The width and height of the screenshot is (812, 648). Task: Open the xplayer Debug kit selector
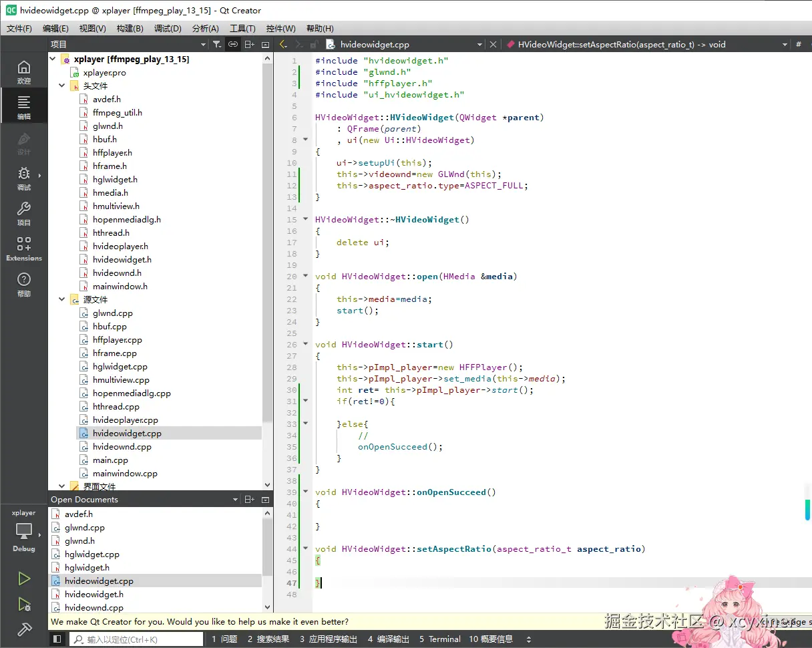coord(24,531)
